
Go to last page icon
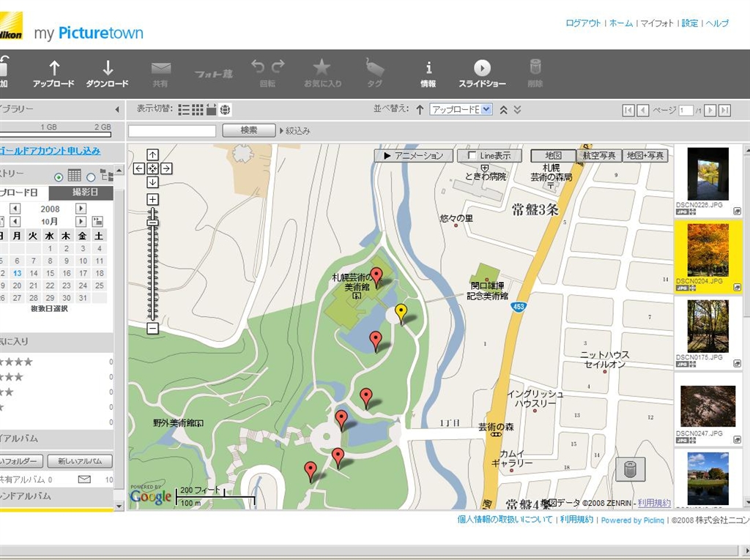coord(725,111)
